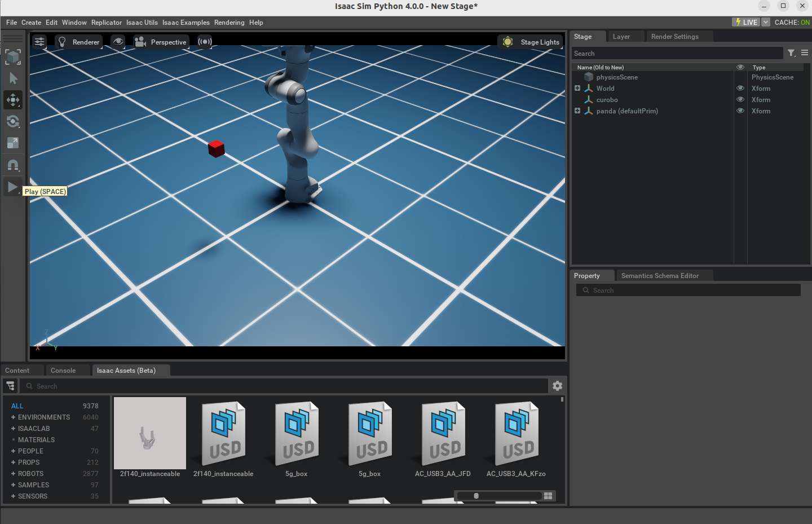The height and width of the screenshot is (524, 812).
Task: Click the visibility column eye header
Action: click(740, 67)
